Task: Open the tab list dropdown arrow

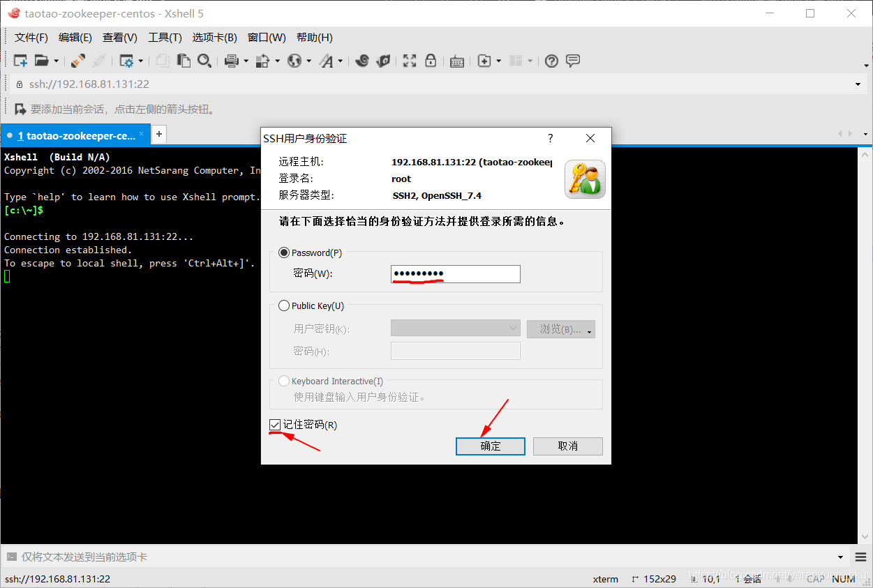Action: pos(865,134)
